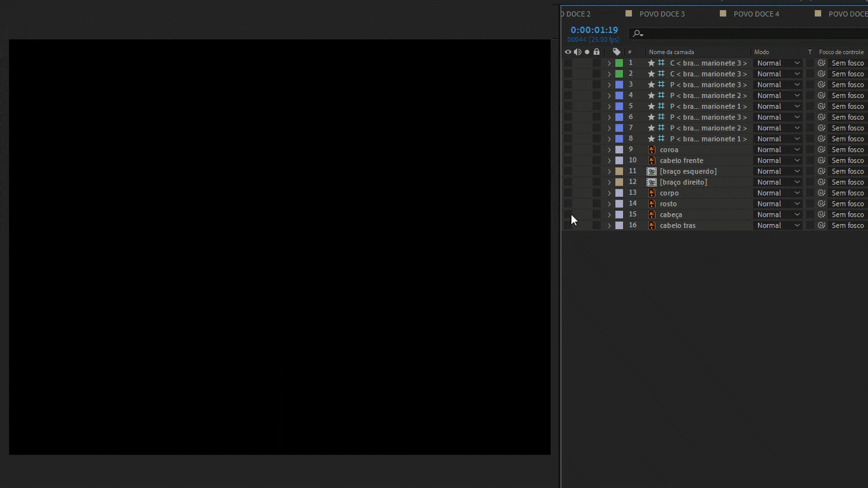Click the star shape icon on layer 1
This screenshot has height=488, width=868.
(651, 63)
